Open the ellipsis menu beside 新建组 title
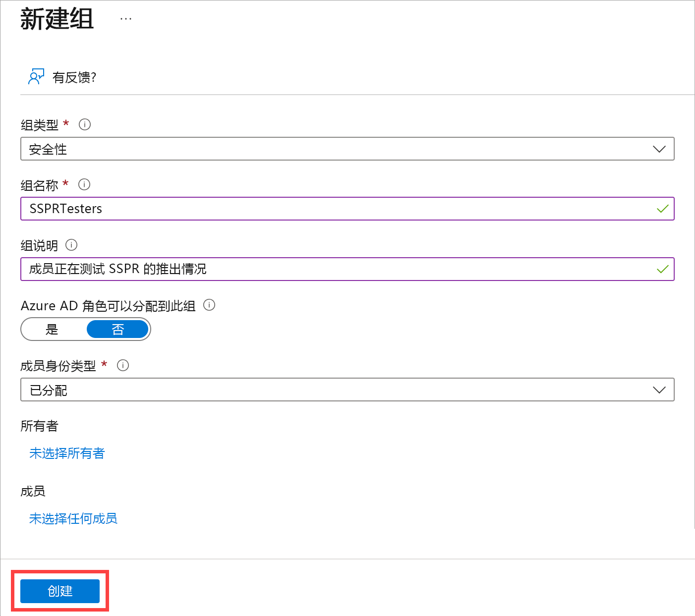Image resolution: width=695 pixels, height=616 pixels. (125, 18)
